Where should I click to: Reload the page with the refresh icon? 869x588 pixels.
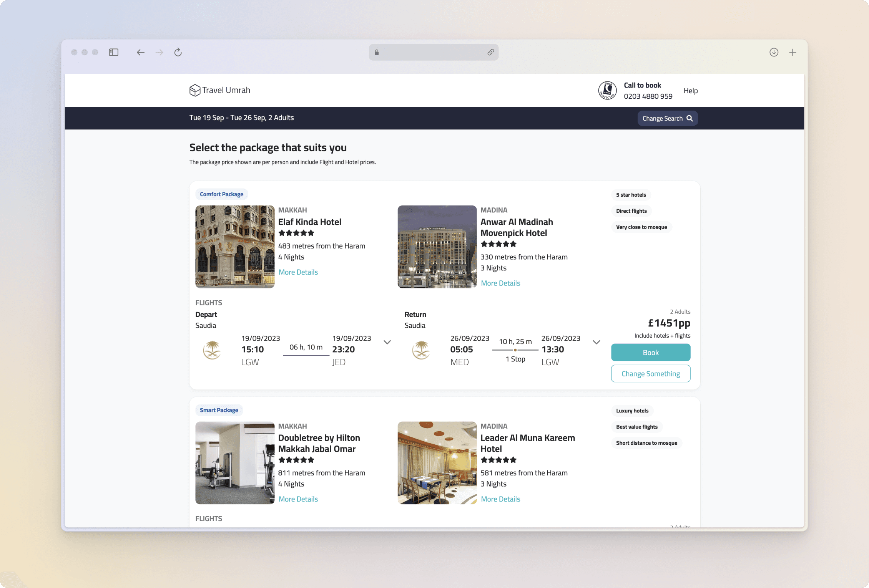pyautogui.click(x=178, y=52)
